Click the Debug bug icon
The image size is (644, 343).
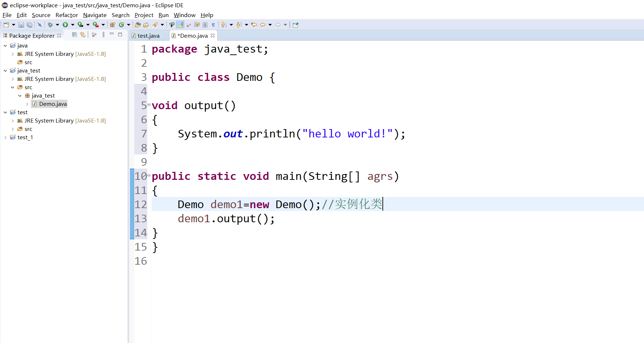50,25
